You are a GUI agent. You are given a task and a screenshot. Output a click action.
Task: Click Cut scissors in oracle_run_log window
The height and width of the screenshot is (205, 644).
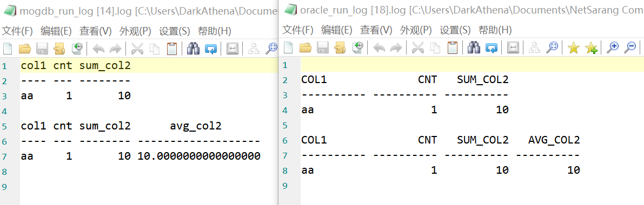417,47
